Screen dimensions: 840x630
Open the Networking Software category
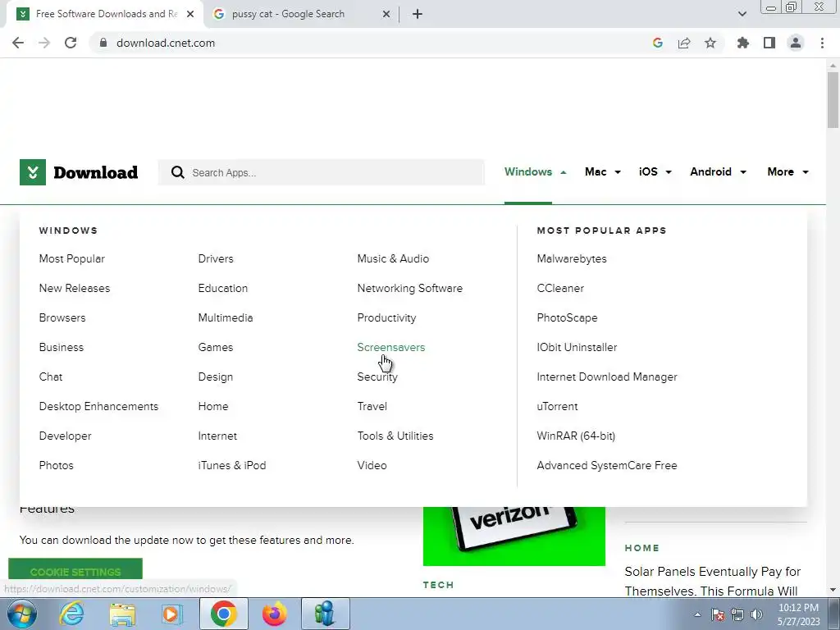410,288
